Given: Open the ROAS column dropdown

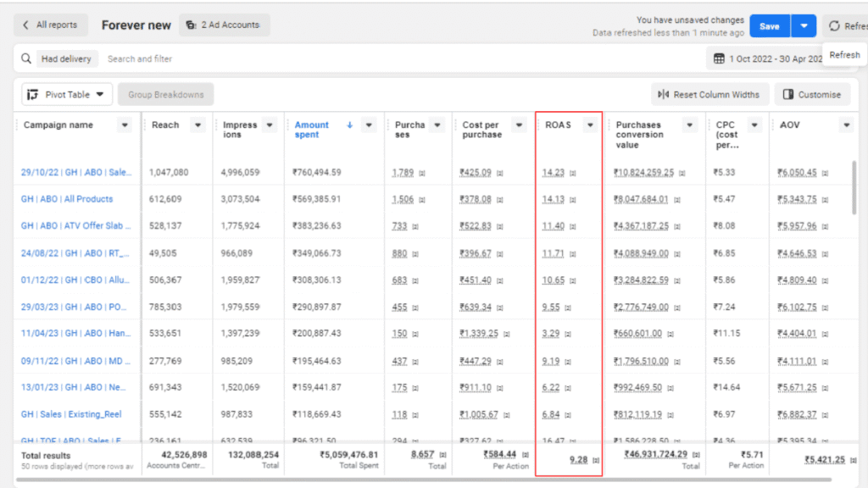Looking at the screenshot, I should [x=589, y=125].
